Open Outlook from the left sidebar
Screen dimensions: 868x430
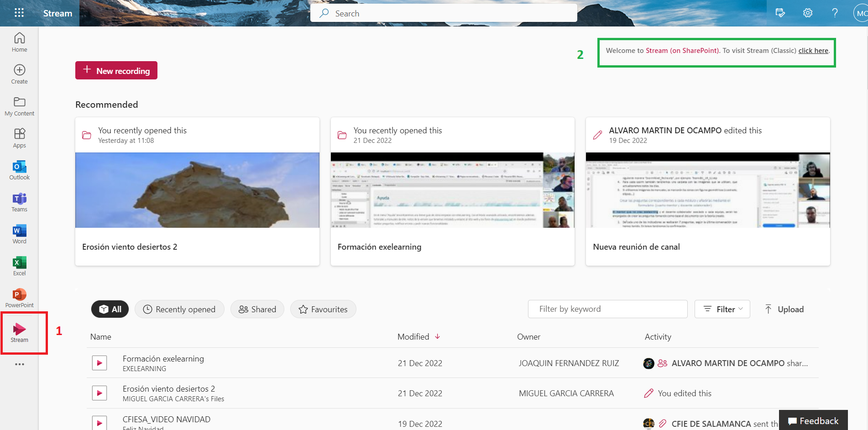coord(19,170)
